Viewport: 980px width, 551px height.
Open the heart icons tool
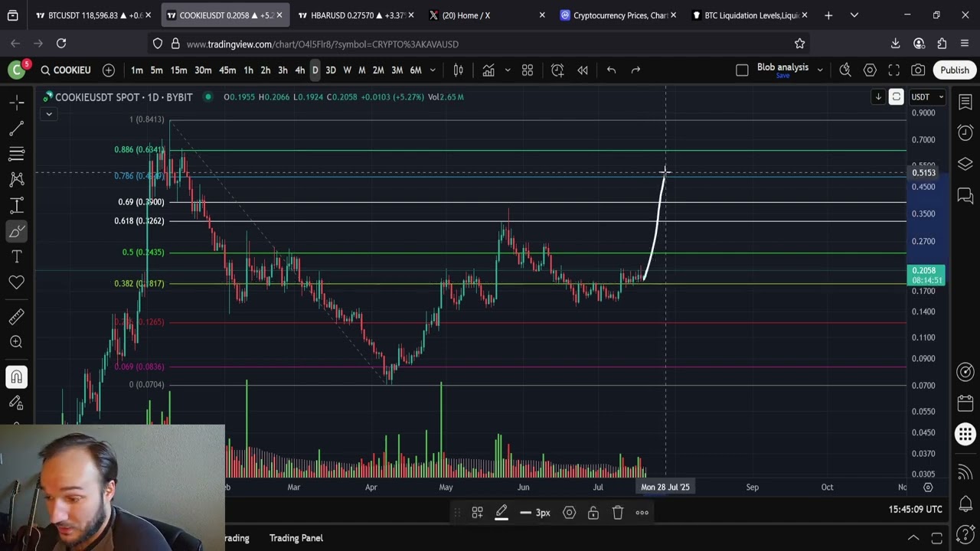click(x=17, y=282)
